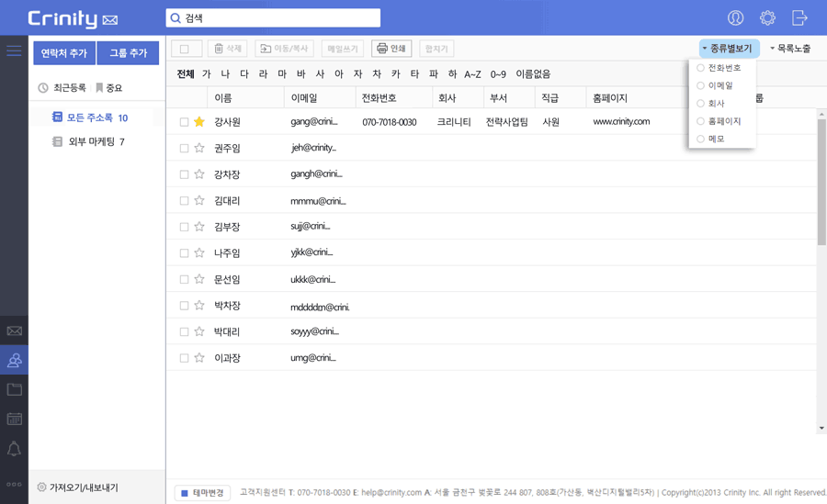Select the 전체 index tab

point(186,73)
